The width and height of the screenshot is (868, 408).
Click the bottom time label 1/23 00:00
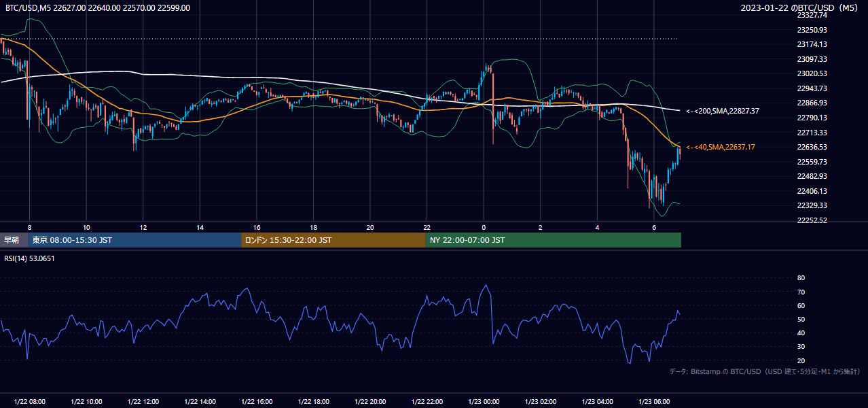(x=484, y=402)
